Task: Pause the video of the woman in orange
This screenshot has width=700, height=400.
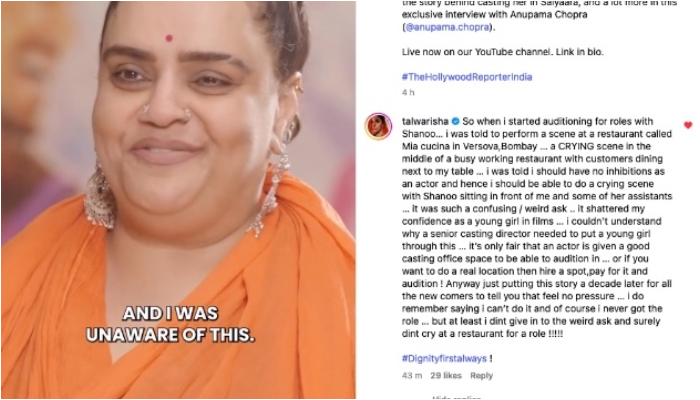Action: click(x=179, y=200)
